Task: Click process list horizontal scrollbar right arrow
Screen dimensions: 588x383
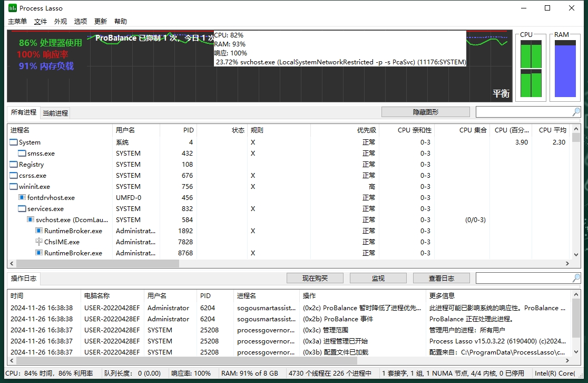Action: pyautogui.click(x=567, y=264)
